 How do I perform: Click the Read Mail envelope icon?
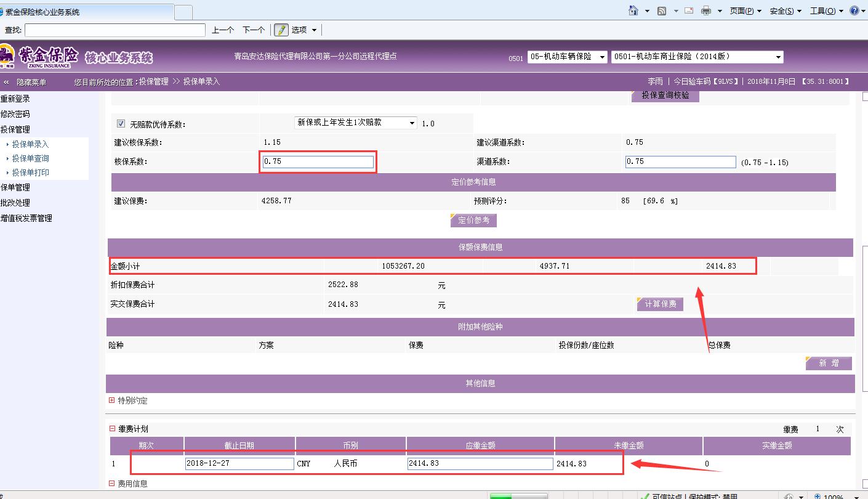point(689,11)
